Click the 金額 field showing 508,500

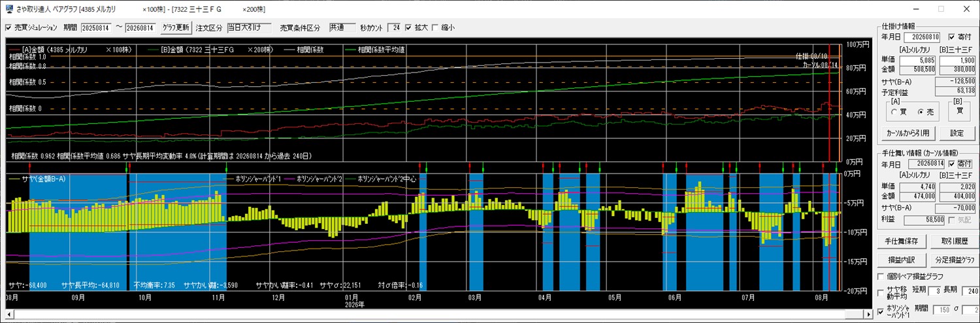[x=919, y=69]
